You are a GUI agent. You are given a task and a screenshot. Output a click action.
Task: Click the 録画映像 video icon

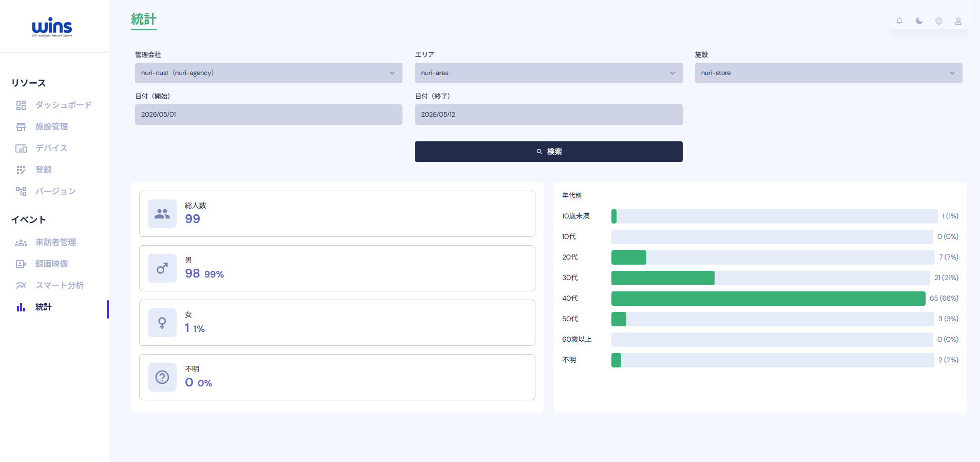point(21,264)
